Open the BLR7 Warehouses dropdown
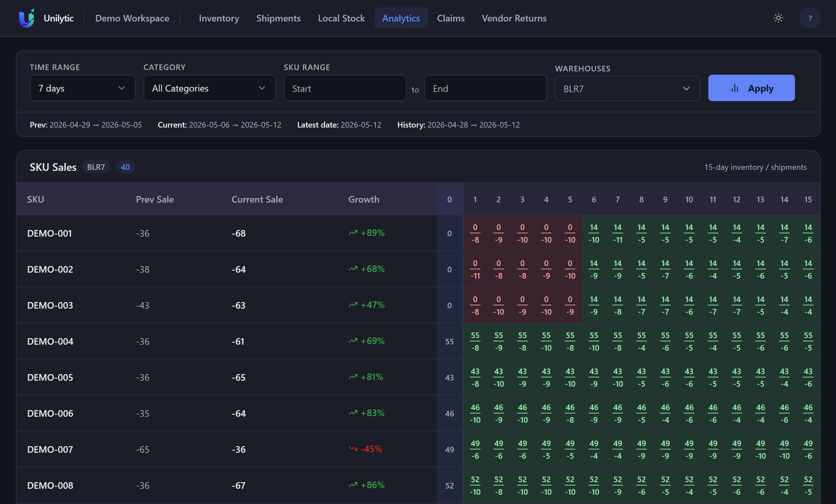Screen dimensions: 836x504 (627, 89)
